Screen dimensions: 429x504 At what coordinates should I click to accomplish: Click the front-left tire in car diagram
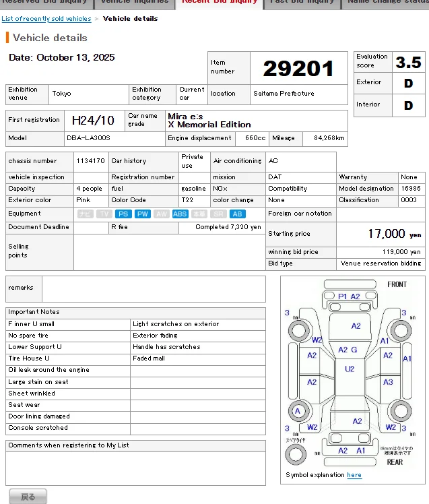coord(297,331)
